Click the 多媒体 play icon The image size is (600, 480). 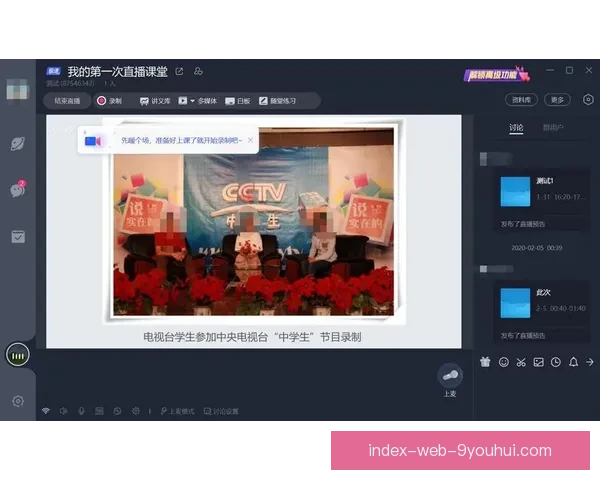point(183,101)
